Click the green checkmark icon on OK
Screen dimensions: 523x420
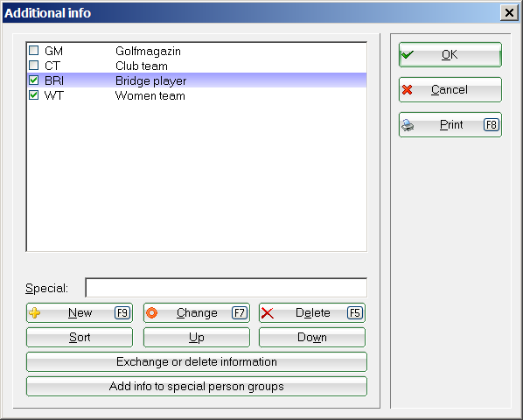(x=408, y=54)
